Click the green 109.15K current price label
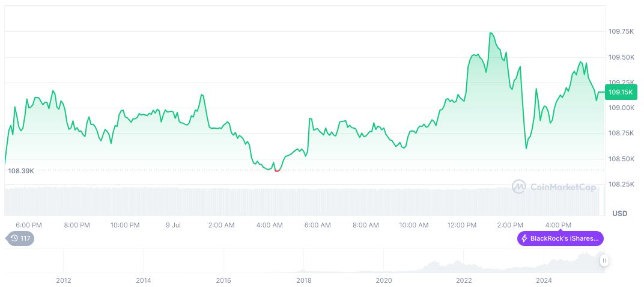 (x=621, y=92)
